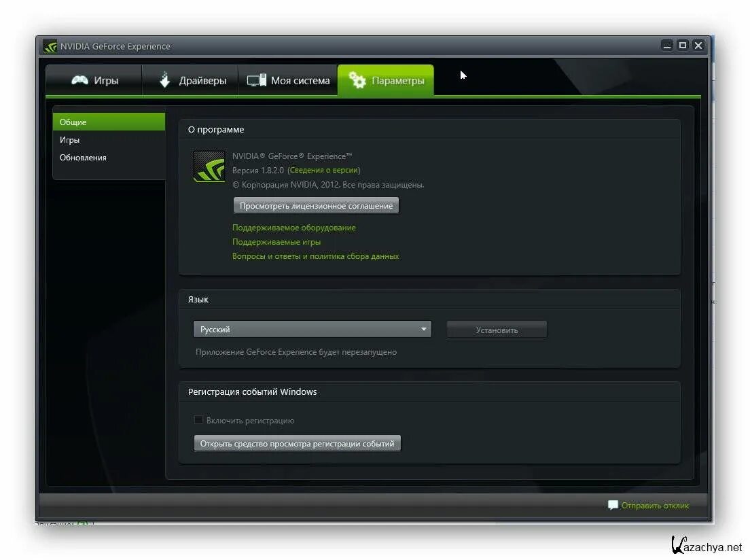Close the GeForce Experience window
This screenshot has height=560, width=750.
point(698,46)
